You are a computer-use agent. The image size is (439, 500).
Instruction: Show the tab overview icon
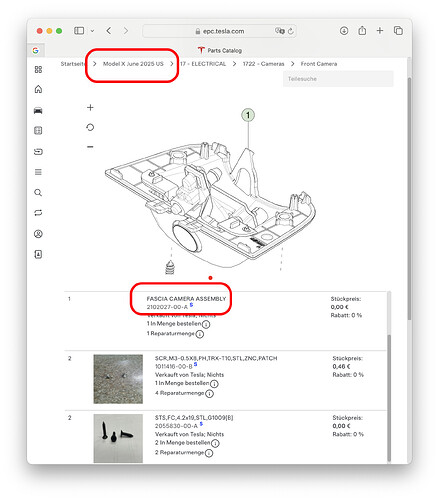pos(398,31)
